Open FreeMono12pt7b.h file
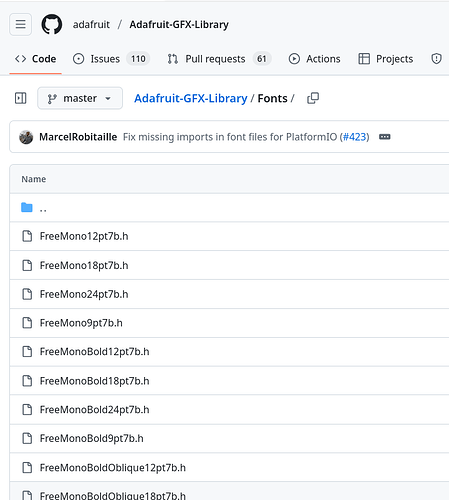Image resolution: width=449 pixels, height=500 pixels. point(84,236)
